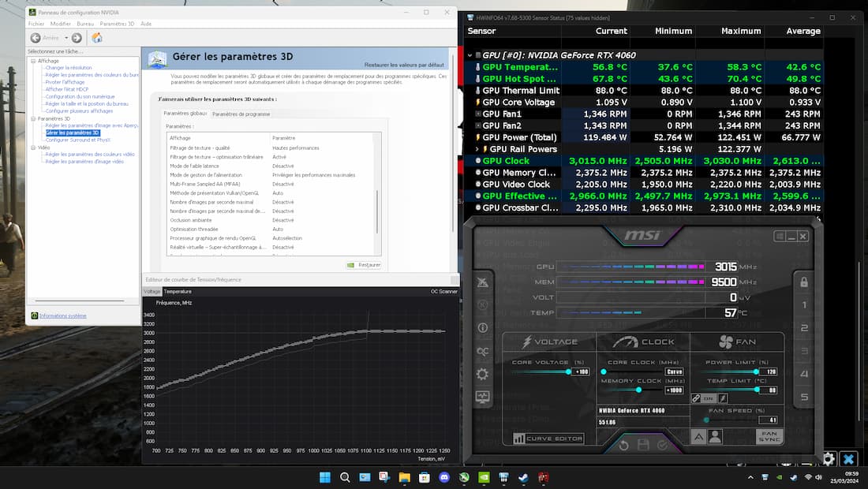Switch to Paramètres de programme tab
The height and width of the screenshot is (489, 868).
tap(241, 114)
